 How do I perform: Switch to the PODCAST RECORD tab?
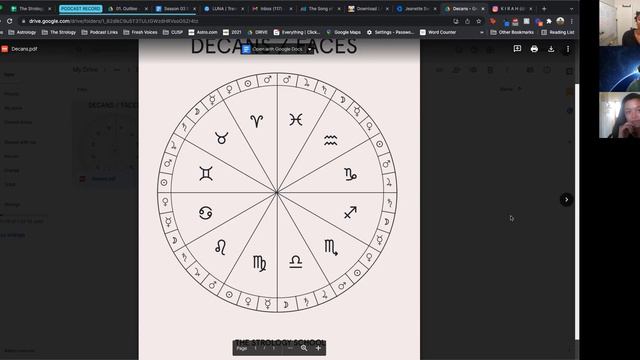point(80,9)
